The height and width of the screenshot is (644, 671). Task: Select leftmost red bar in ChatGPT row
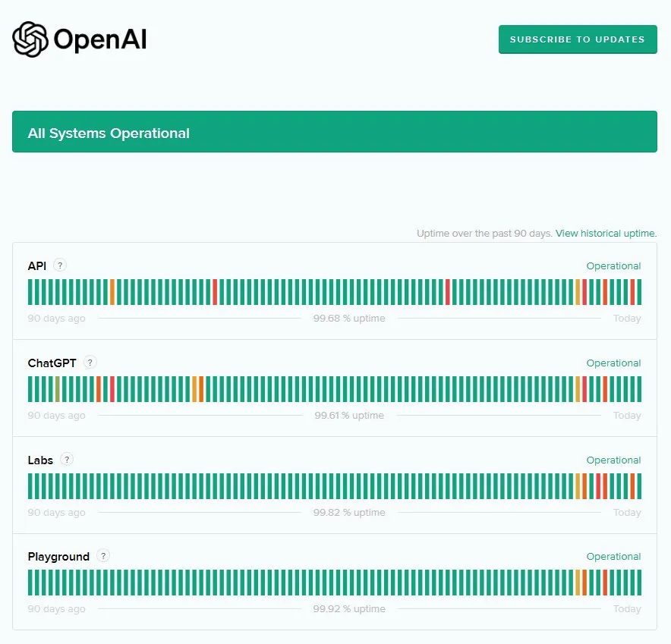click(112, 389)
